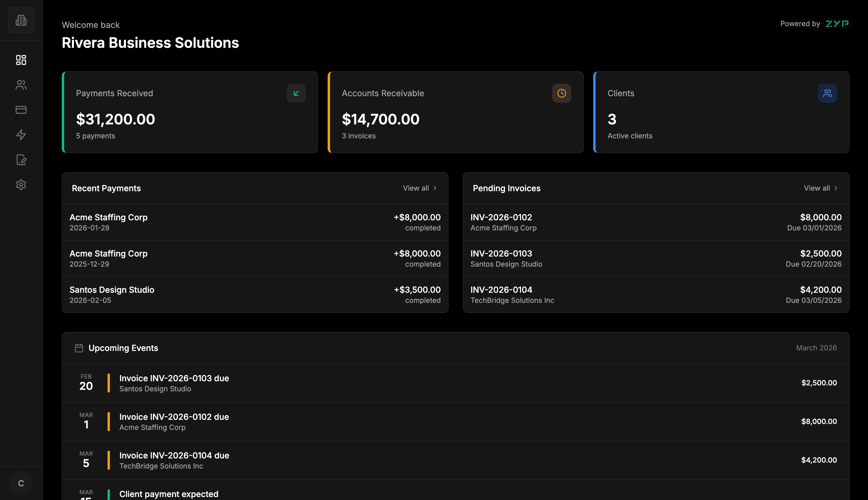
Task: Click the invoice app logo at sidebar top
Action: tap(21, 20)
